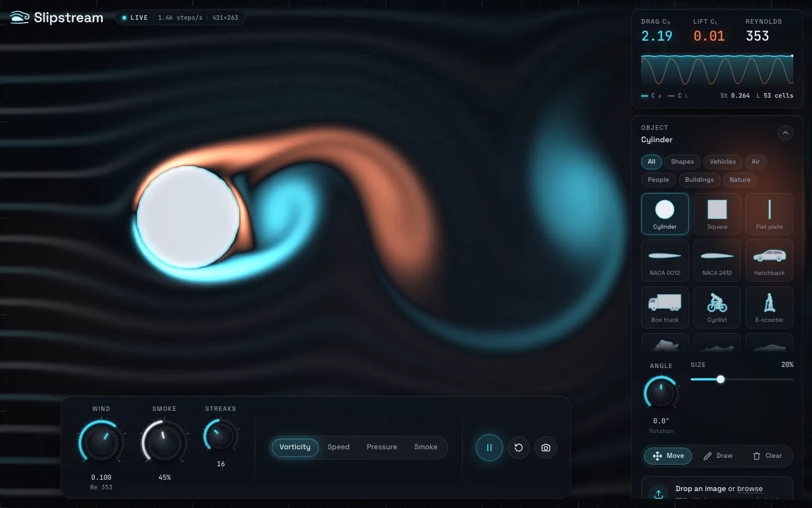The height and width of the screenshot is (508, 812).
Task: Switch view to Pressure
Action: pyautogui.click(x=382, y=447)
